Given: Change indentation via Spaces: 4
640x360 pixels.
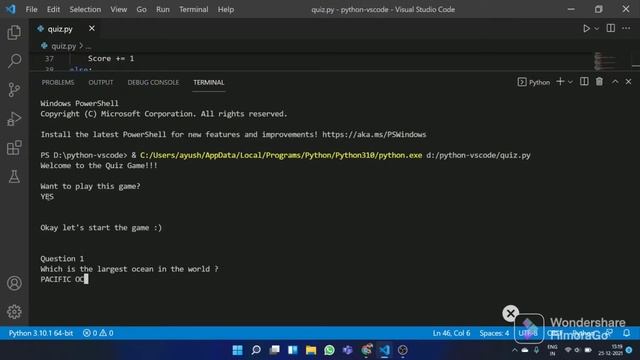Looking at the screenshot, I should pyautogui.click(x=494, y=333).
